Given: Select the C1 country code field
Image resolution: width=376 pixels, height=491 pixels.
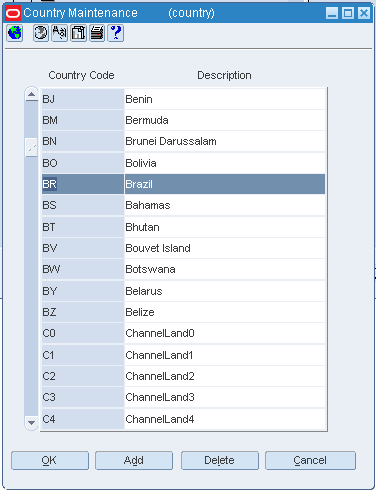Looking at the screenshot, I should (x=83, y=355).
